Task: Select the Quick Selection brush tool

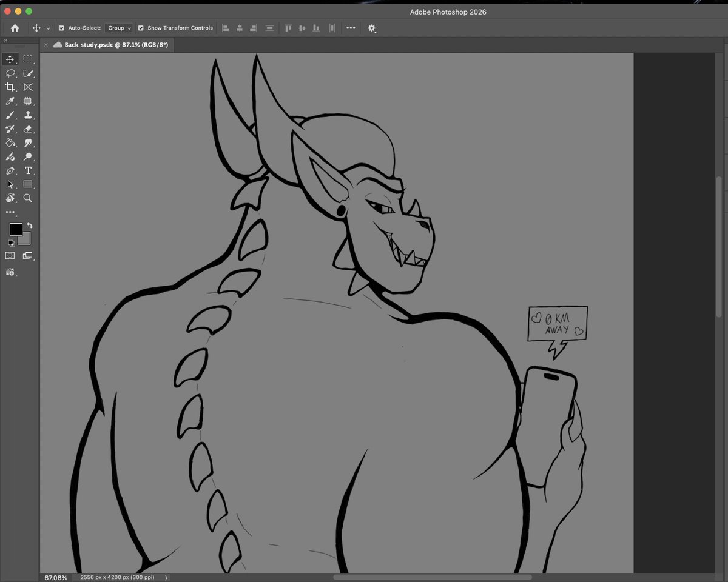Action: point(28,73)
